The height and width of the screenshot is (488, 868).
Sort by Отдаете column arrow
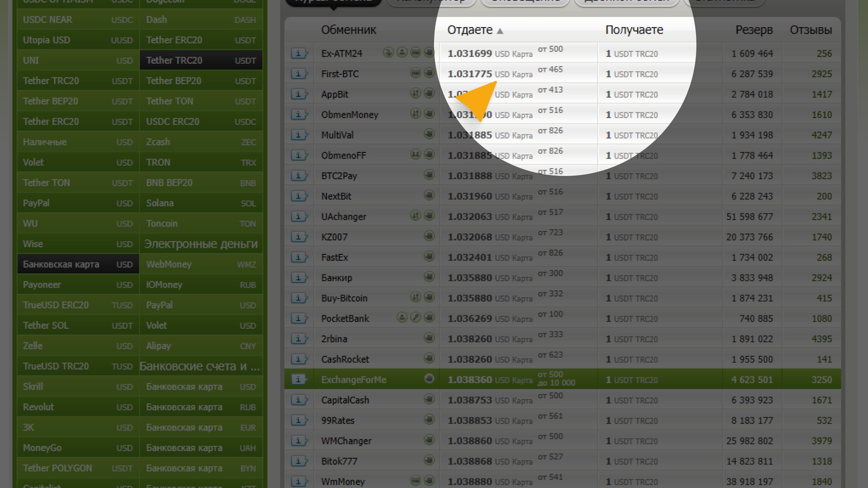pos(500,31)
